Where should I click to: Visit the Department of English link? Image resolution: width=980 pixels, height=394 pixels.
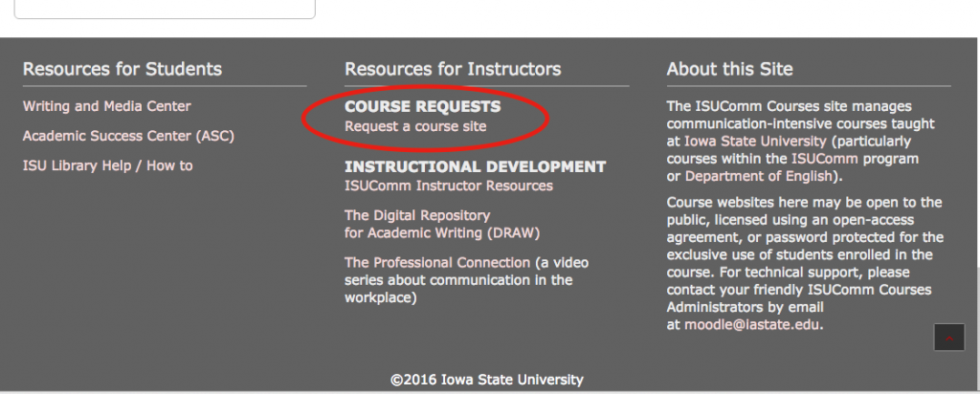point(759,176)
